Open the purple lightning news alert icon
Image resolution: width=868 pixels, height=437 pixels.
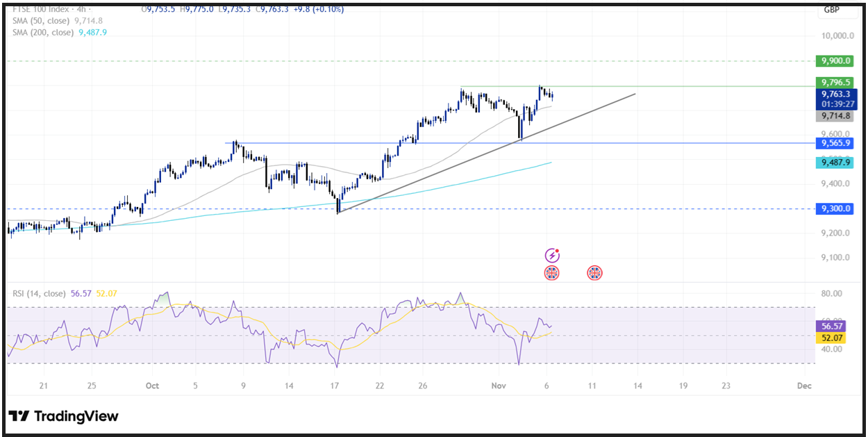[551, 254]
